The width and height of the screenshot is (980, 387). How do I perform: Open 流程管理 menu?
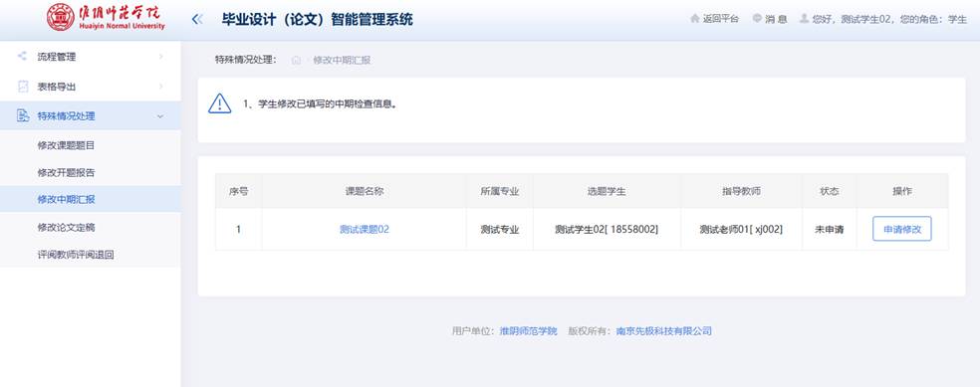click(x=90, y=57)
